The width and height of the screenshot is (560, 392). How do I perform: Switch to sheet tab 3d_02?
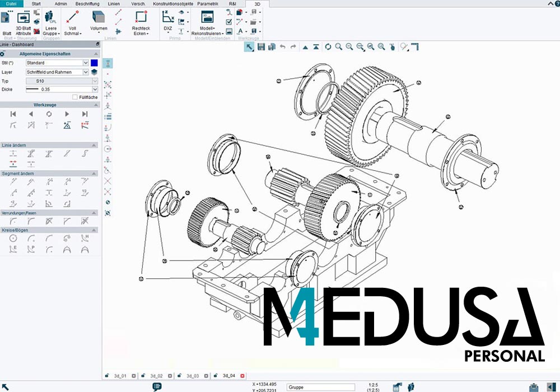[156, 376]
